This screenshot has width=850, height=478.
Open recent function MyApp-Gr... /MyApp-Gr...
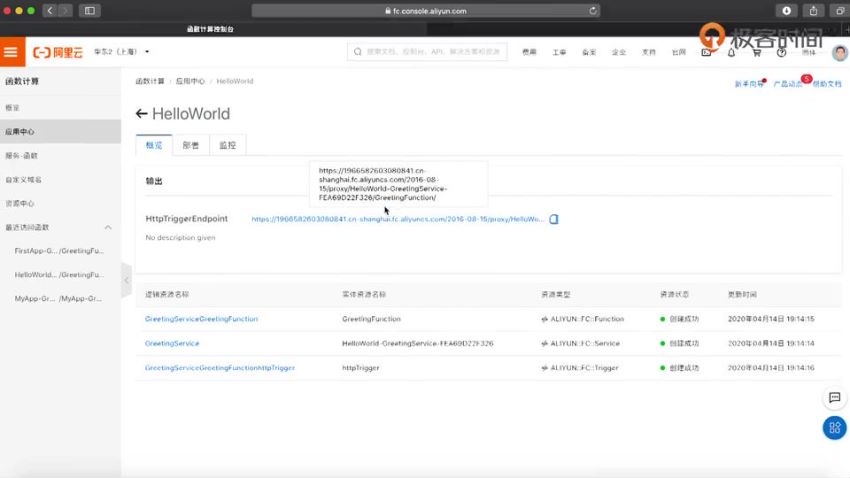point(58,299)
